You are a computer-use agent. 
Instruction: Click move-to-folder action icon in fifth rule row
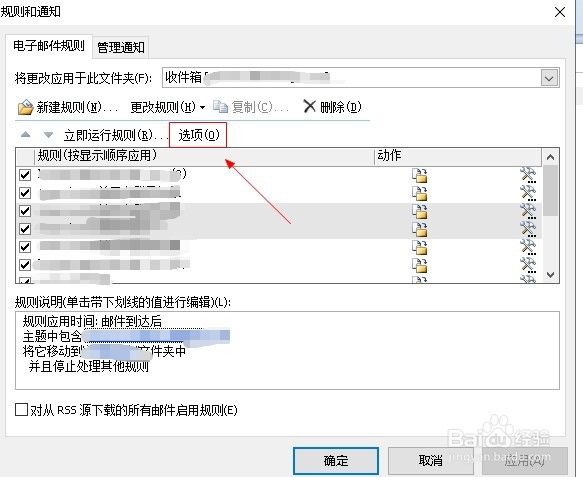coord(420,247)
